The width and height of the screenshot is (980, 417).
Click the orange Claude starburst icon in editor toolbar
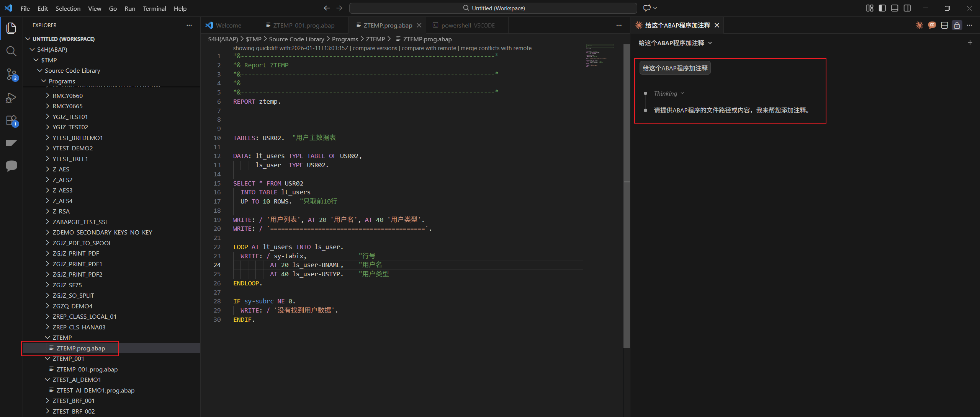(919, 25)
